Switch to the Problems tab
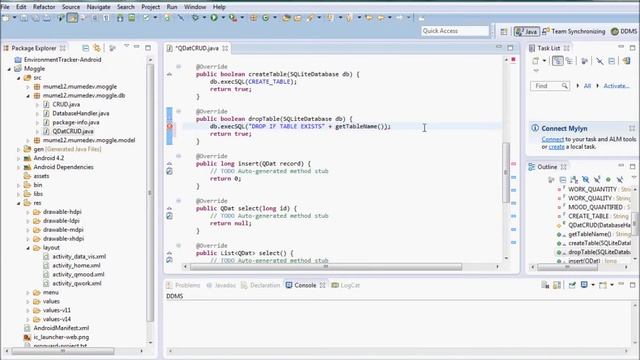The height and width of the screenshot is (360, 640). click(x=183, y=285)
